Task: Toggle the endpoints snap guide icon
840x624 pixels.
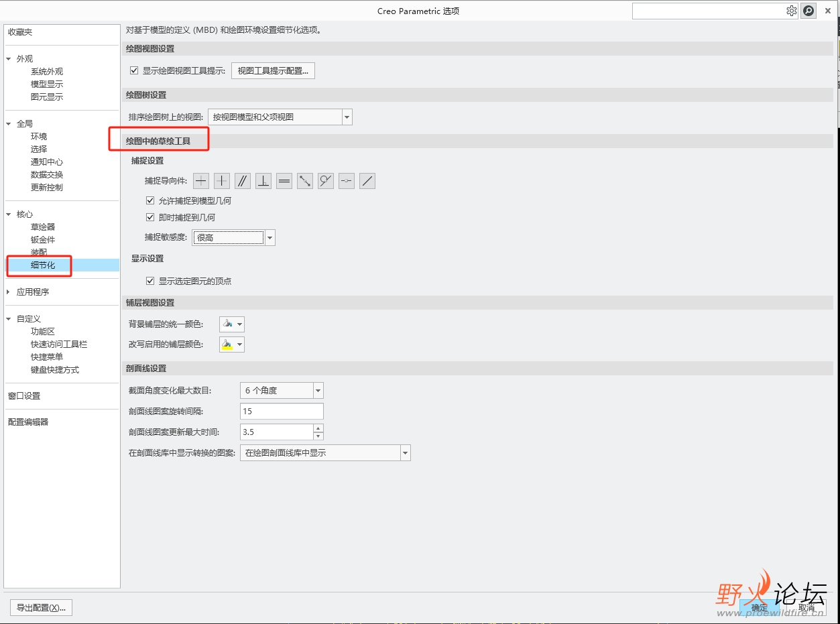Action: click(305, 181)
